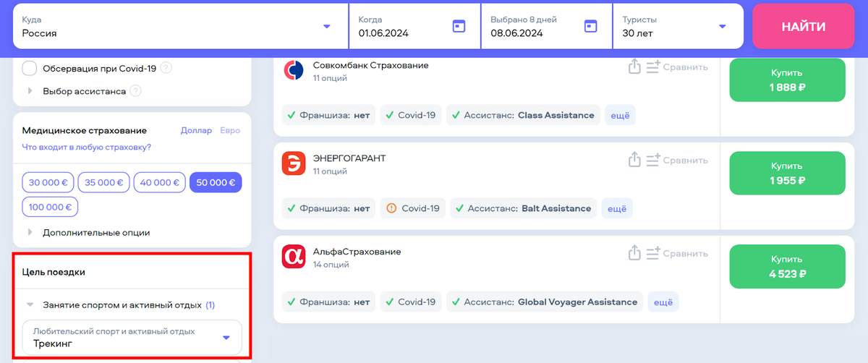Expand Дополнительные опции section
868x363 pixels.
point(90,233)
